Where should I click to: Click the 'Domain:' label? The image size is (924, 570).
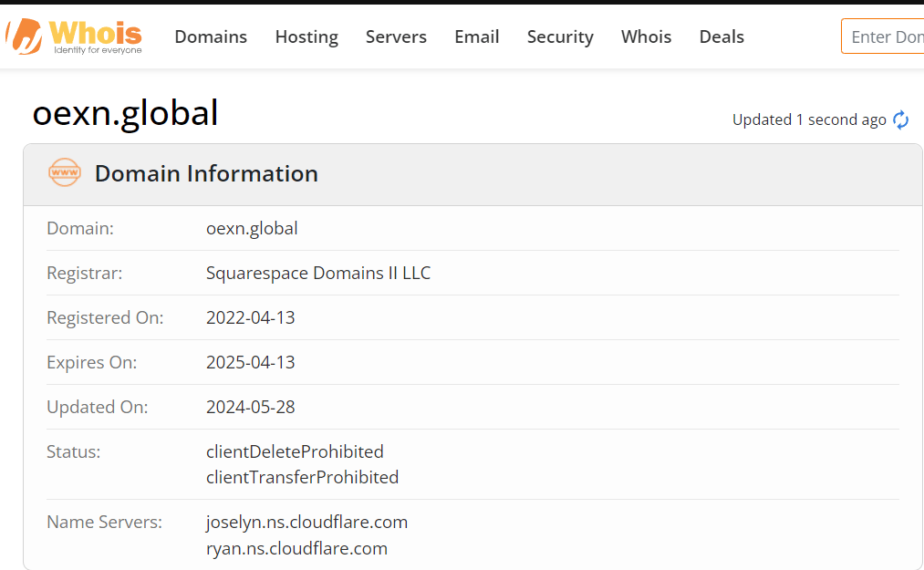[x=80, y=228]
